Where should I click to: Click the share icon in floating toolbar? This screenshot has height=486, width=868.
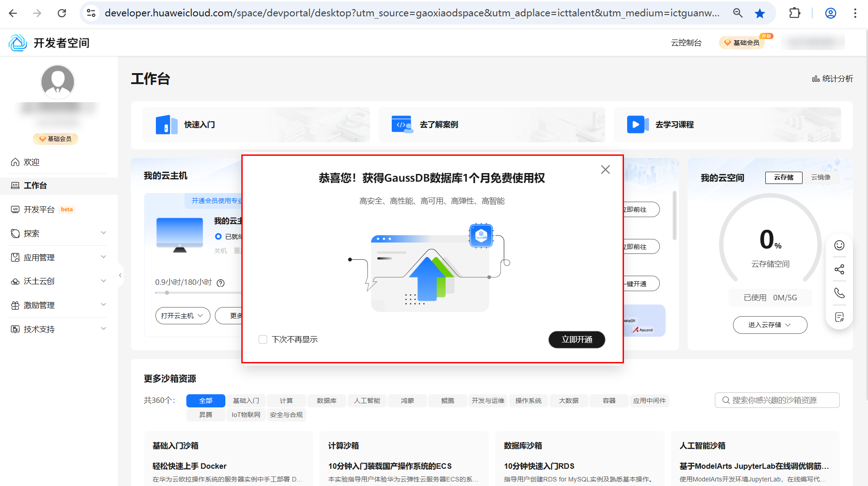point(839,269)
